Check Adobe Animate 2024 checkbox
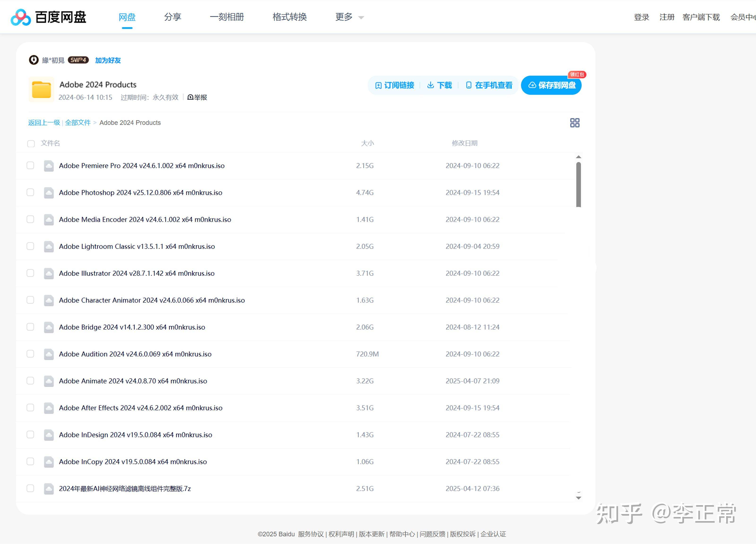Screen dimensions: 756x544 (x=30, y=381)
